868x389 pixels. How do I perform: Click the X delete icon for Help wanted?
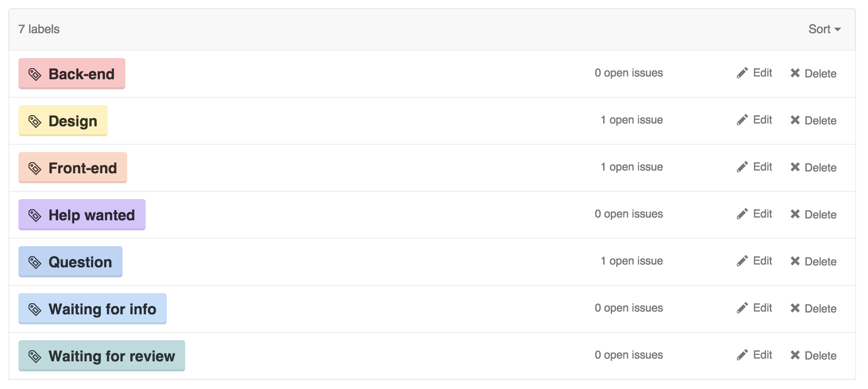coord(795,214)
